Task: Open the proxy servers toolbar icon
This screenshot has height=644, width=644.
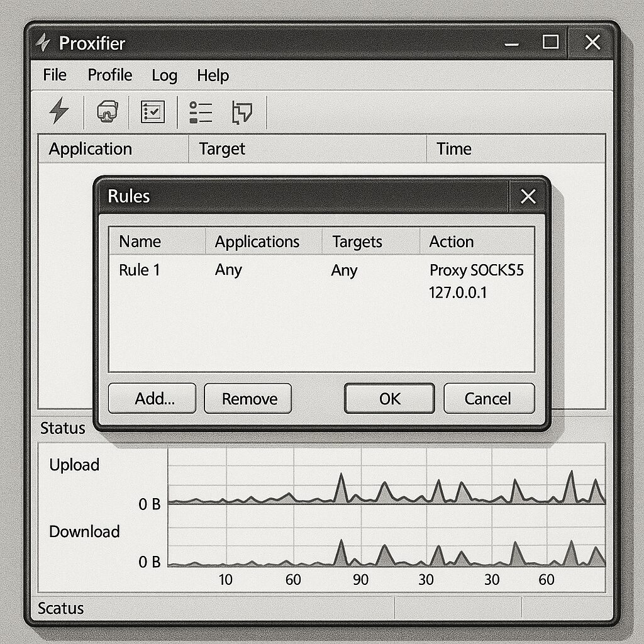Action: (x=107, y=112)
